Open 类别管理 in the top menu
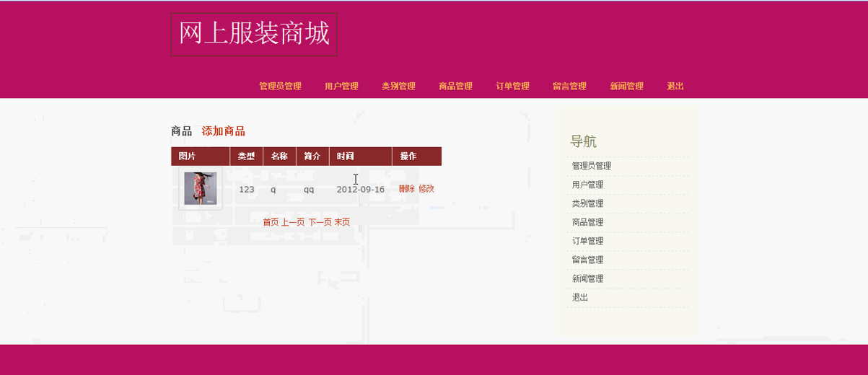868x375 pixels. pos(398,87)
